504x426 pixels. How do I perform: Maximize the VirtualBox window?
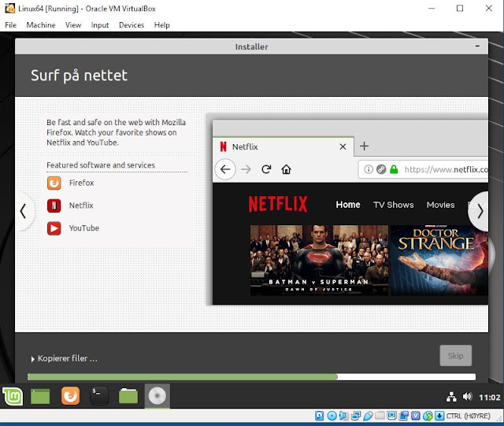460,9
